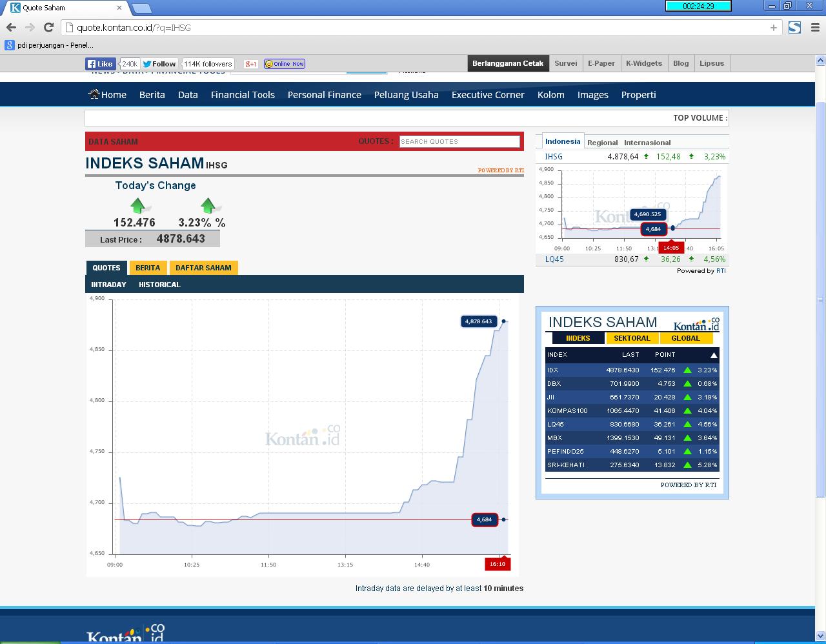The image size is (826, 644).
Task: Click Berlangganan Cetak link
Action: [508, 63]
